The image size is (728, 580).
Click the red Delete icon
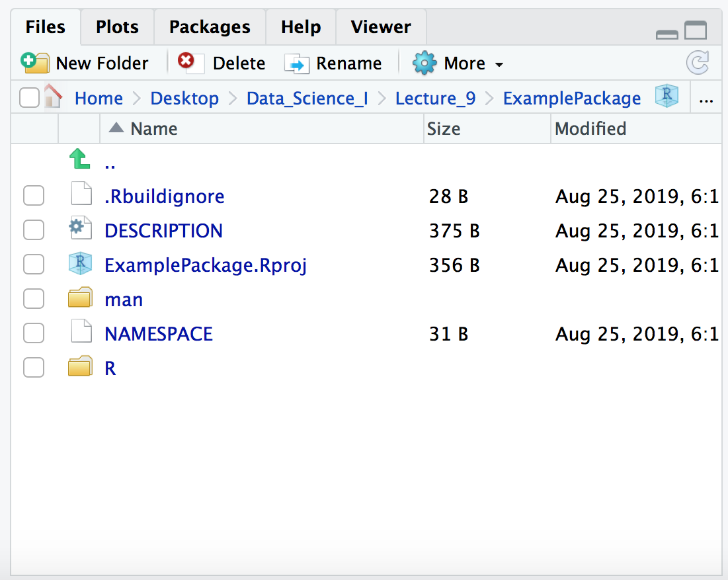point(186,62)
